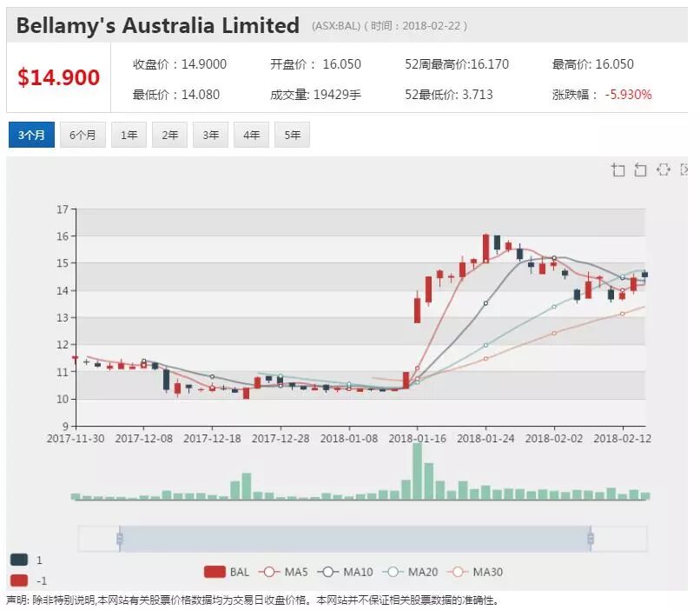Click the partially visible rightmost toolbox icon
This screenshot has height=610, width=700.
tap(683, 169)
